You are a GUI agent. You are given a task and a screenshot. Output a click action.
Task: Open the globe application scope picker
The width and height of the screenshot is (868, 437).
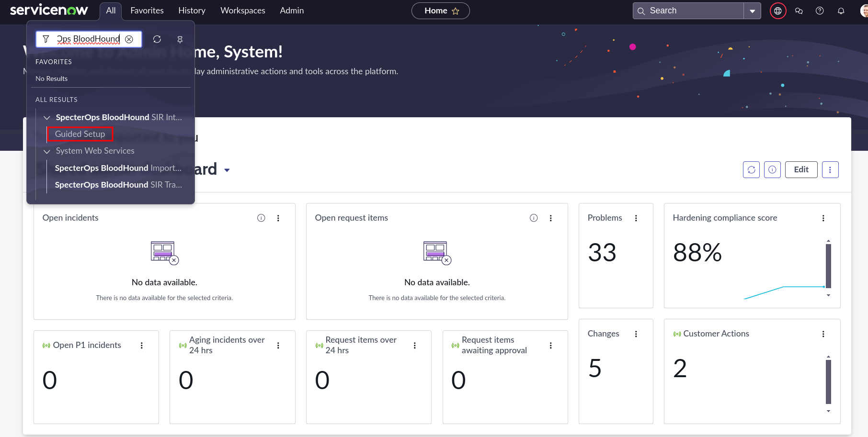[778, 11]
